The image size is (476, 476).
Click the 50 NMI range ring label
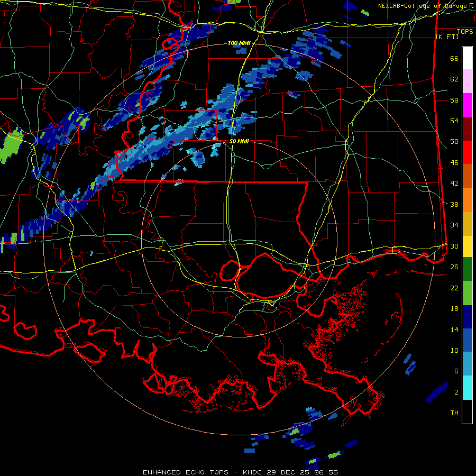click(239, 141)
